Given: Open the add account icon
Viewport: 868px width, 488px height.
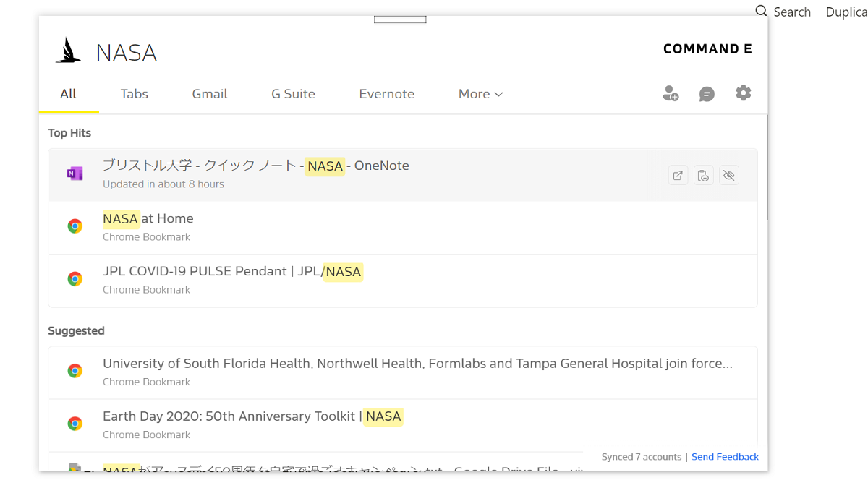Looking at the screenshot, I should (x=671, y=93).
